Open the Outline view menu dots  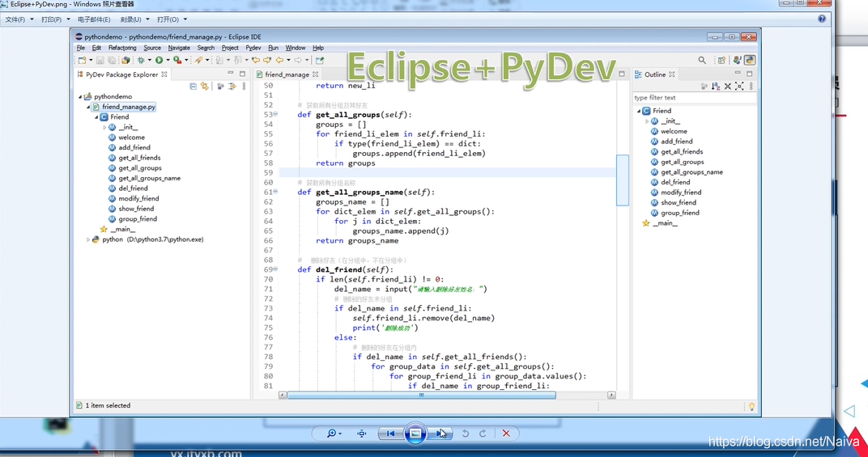(x=751, y=87)
